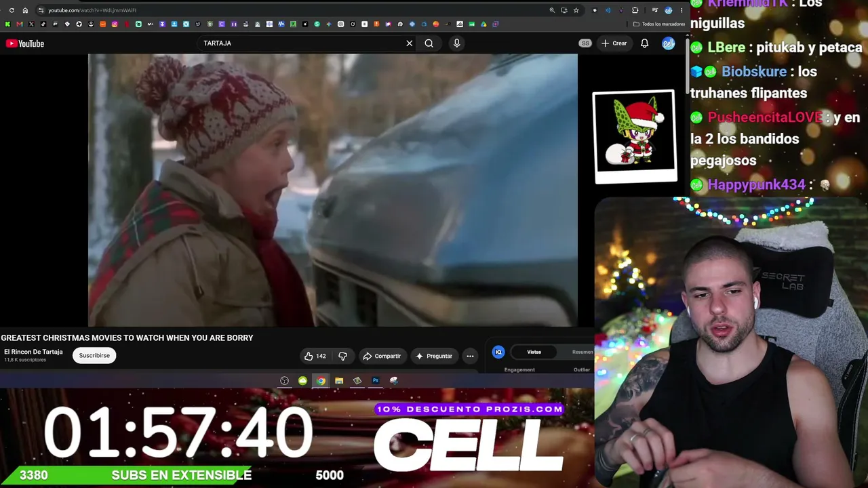
Task: Open OBS Studio from the taskbar
Action: coord(284,381)
